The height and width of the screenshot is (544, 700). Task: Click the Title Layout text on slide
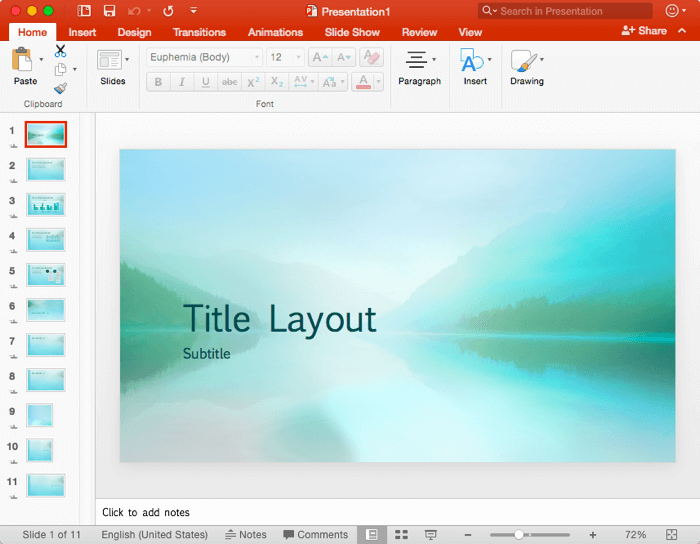pos(279,320)
